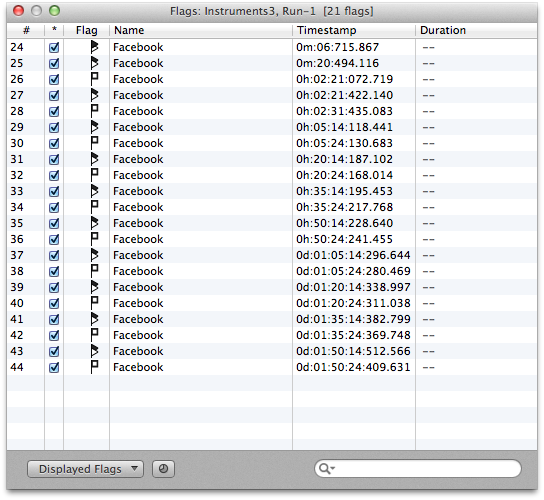Select timestamp 0d:01:20:24:311.038

(x=353, y=303)
